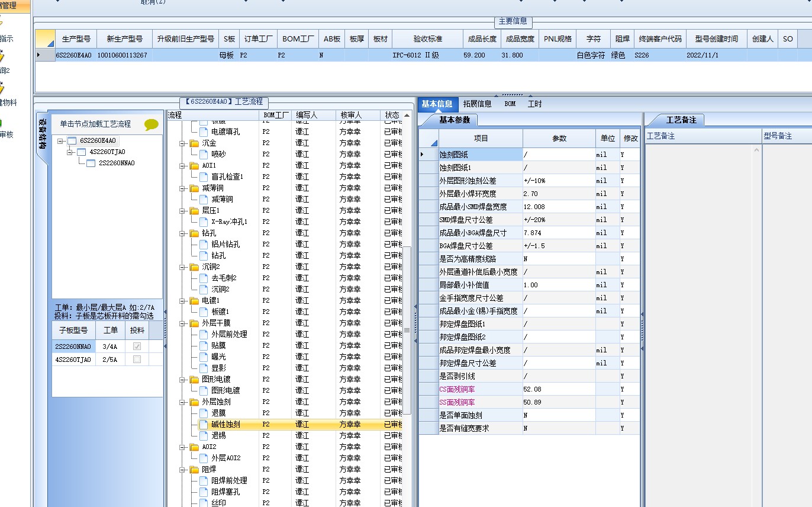
Task: Click the document icon of 曝光
Action: click(204, 357)
